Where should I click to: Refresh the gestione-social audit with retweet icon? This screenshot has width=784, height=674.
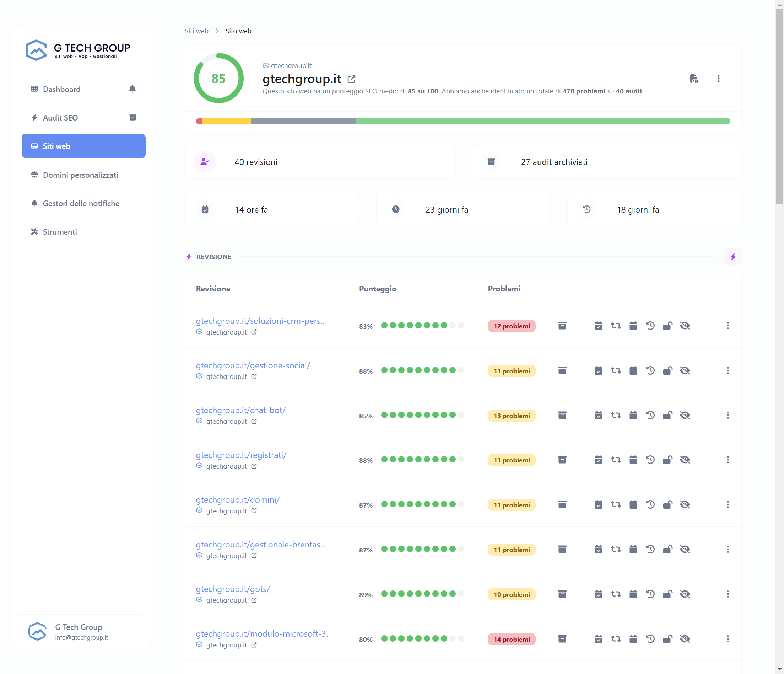point(616,370)
